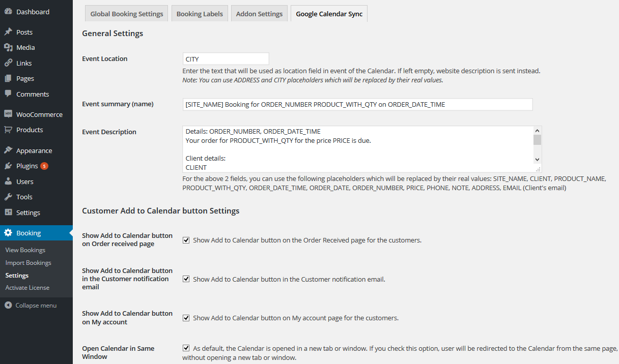Toggle Open Calendar in Same Window checkbox

186,348
